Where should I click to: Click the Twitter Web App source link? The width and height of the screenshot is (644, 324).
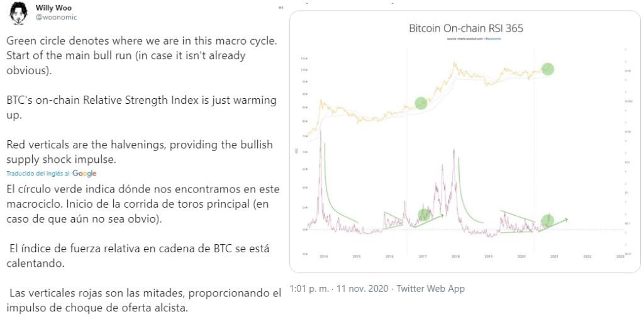(430, 289)
